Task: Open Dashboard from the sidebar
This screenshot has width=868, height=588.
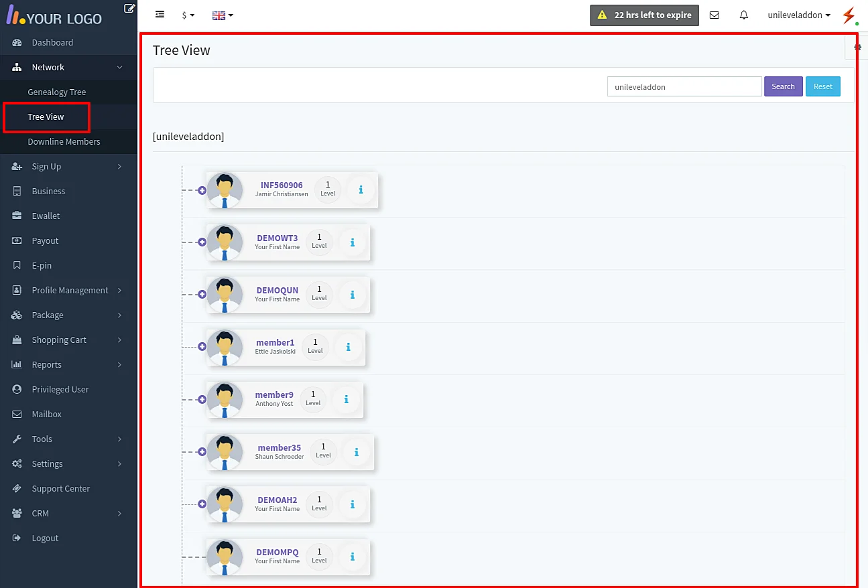Action: point(68,42)
